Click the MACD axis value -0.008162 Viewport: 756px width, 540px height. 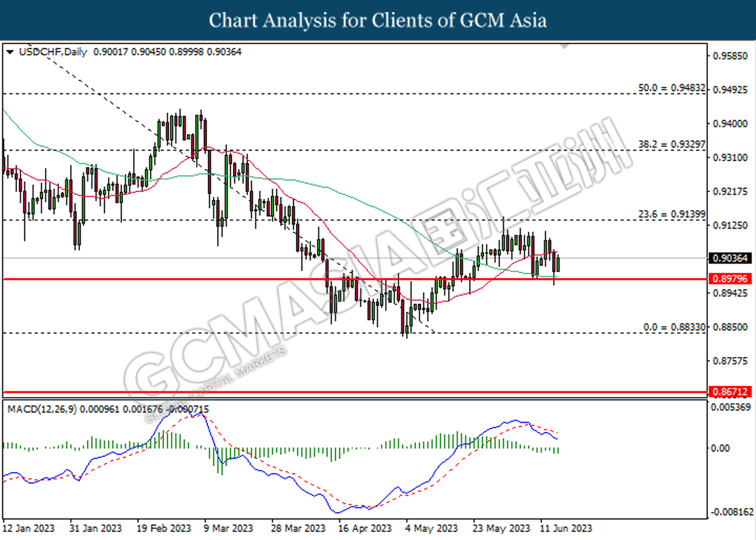click(x=732, y=512)
